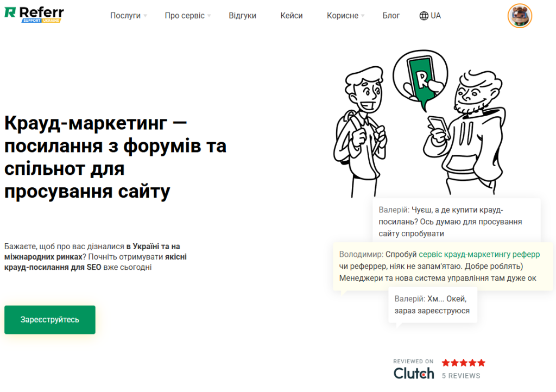Click the 5 REVIEWS text
Viewport: 556px width, 392px height.
coord(461,376)
